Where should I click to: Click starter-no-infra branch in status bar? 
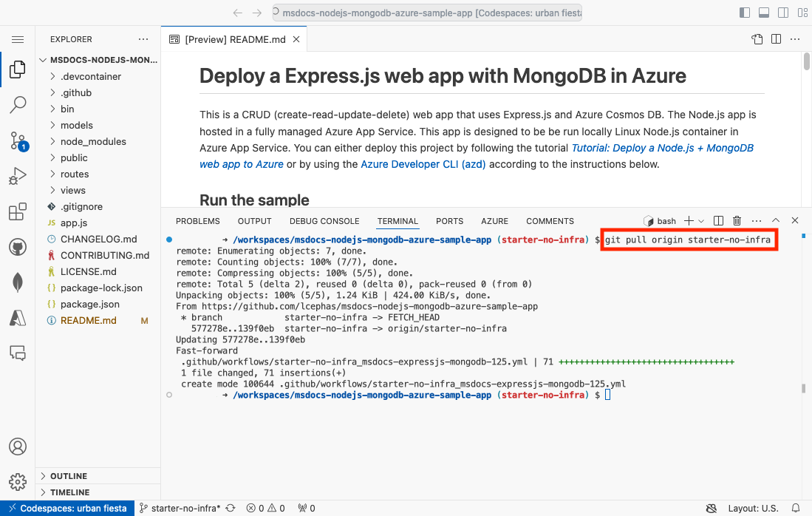click(x=185, y=508)
